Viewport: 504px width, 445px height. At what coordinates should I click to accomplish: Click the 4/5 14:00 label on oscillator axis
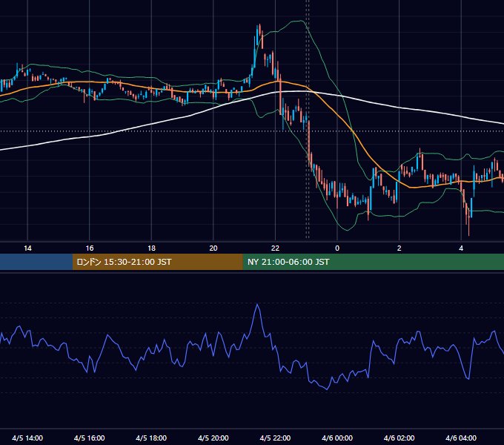(27, 438)
